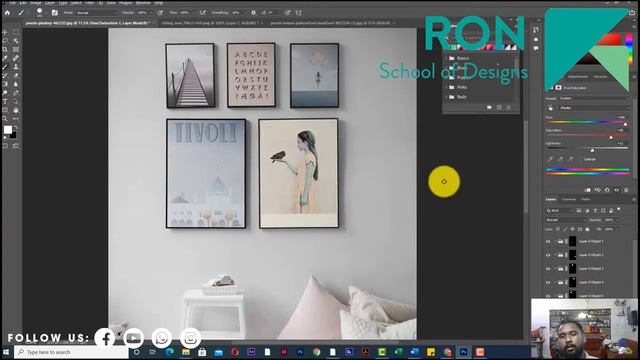Click the foreground color swatch

7,130
